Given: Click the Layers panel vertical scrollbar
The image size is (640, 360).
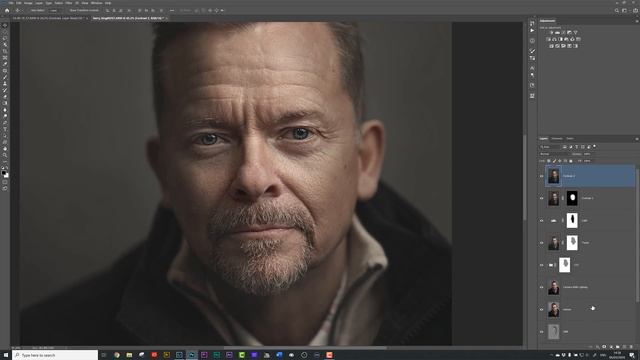Looking at the screenshot, I should click(x=637, y=235).
